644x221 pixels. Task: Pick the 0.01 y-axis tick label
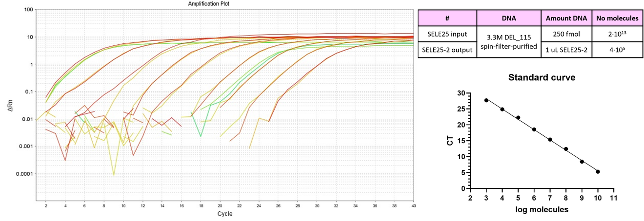tap(27, 119)
